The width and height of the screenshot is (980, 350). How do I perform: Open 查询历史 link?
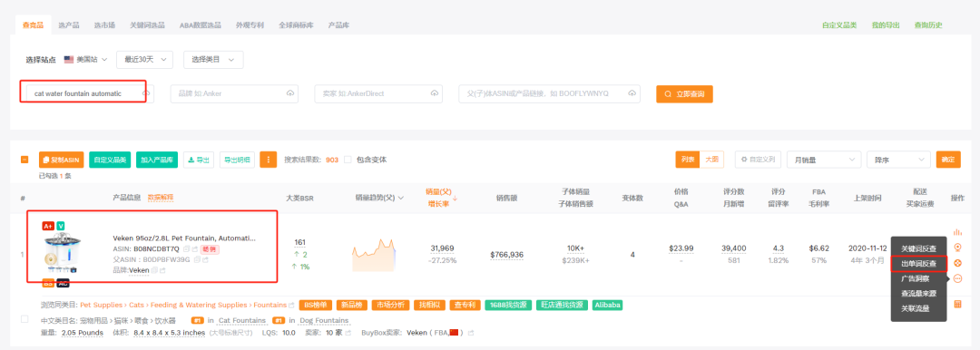pyautogui.click(x=928, y=25)
